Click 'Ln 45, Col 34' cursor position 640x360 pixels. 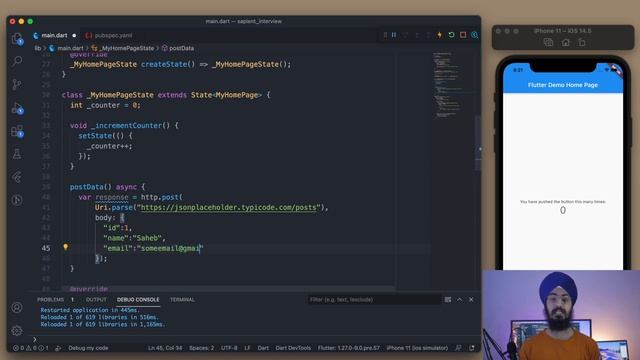[x=165, y=348]
